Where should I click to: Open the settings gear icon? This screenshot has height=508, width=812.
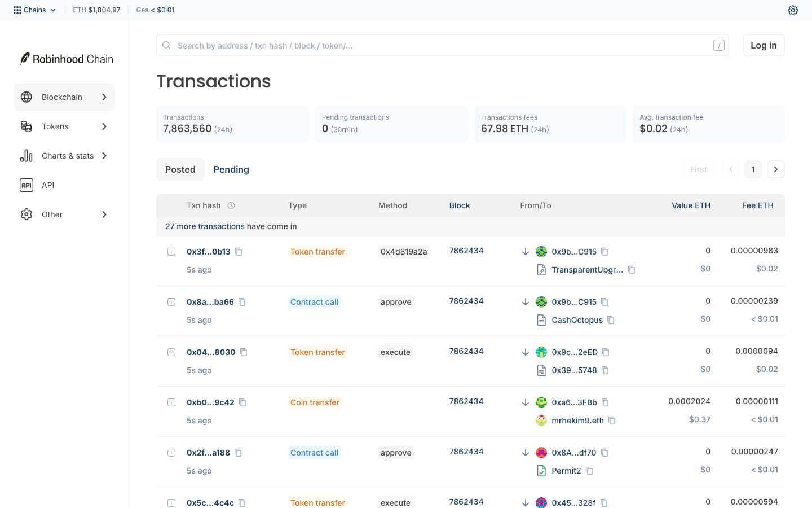coord(793,10)
